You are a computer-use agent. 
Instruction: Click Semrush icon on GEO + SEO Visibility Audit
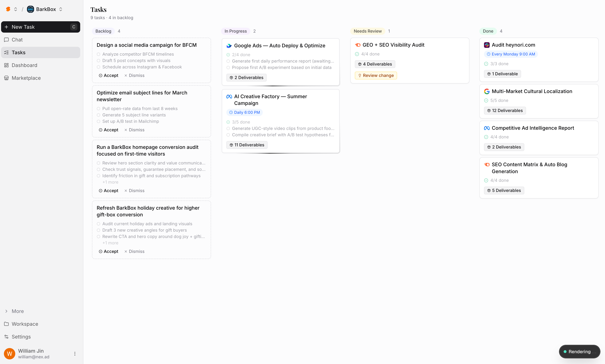pos(358,45)
